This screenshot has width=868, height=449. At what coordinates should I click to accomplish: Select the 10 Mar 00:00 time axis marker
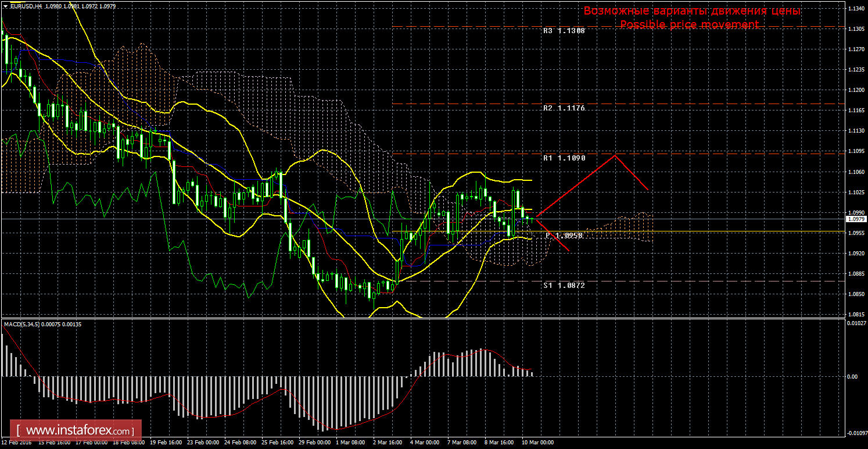537,443
